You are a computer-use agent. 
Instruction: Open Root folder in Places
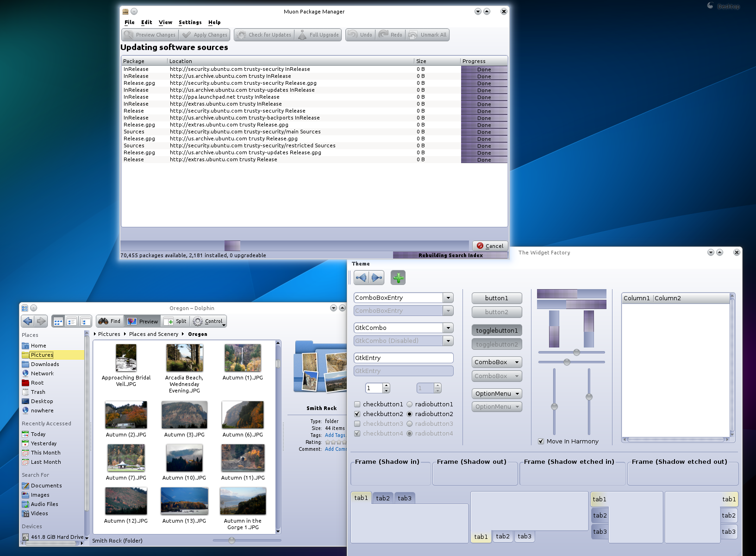(x=37, y=383)
